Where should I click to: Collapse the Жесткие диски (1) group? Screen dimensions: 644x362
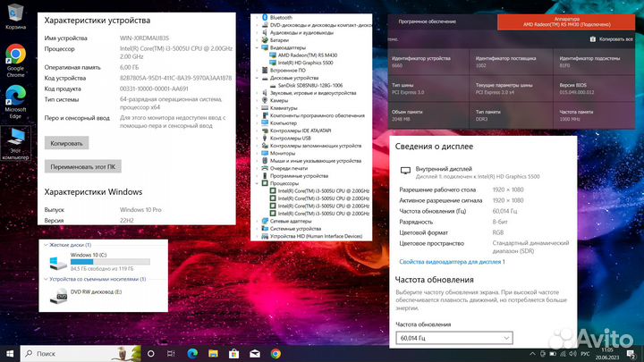[x=46, y=245]
